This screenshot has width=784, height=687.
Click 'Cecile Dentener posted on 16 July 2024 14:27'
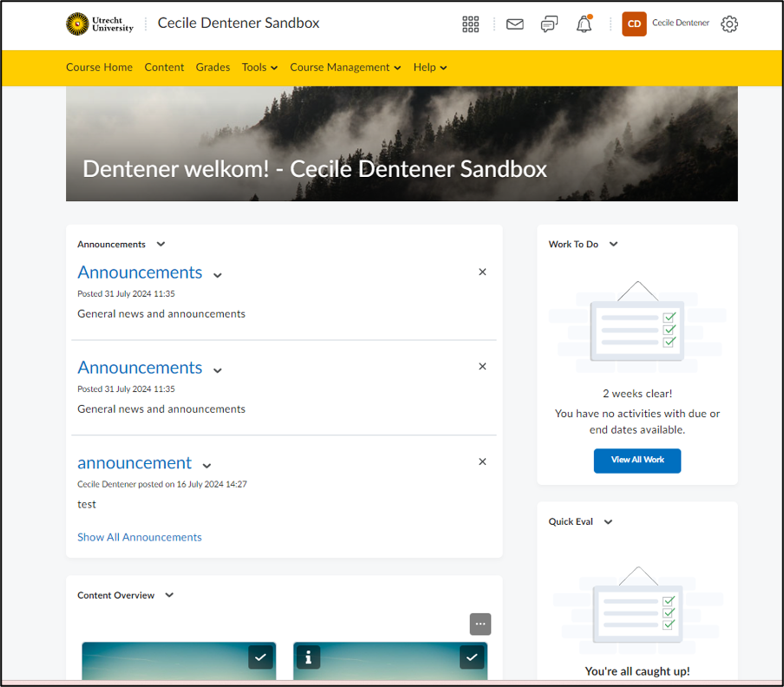pos(162,484)
